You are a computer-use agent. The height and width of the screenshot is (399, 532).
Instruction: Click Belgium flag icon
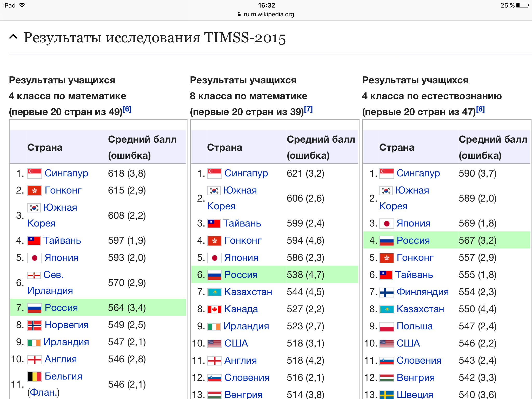(35, 376)
